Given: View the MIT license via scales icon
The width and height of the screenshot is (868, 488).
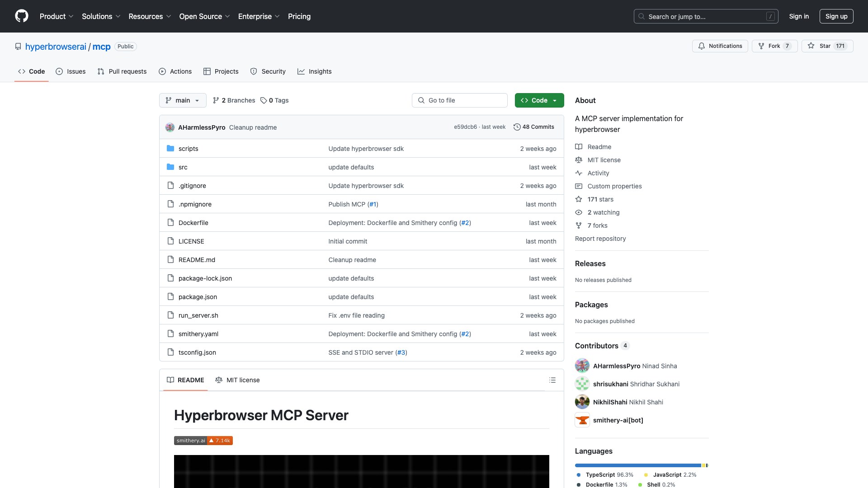Looking at the screenshot, I should point(579,160).
